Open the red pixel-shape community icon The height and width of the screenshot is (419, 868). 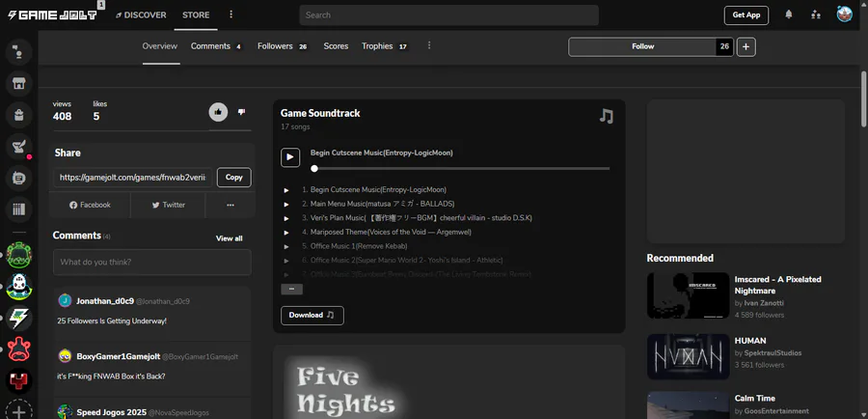click(19, 381)
